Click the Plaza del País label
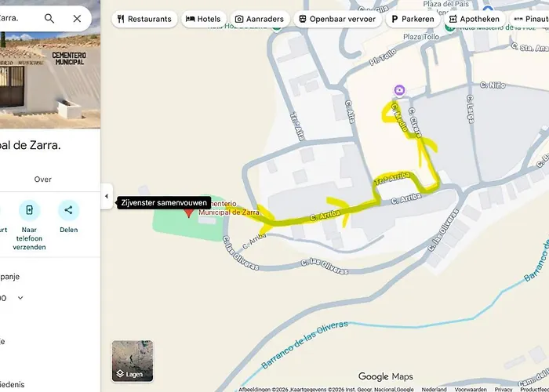 (x=445, y=4)
